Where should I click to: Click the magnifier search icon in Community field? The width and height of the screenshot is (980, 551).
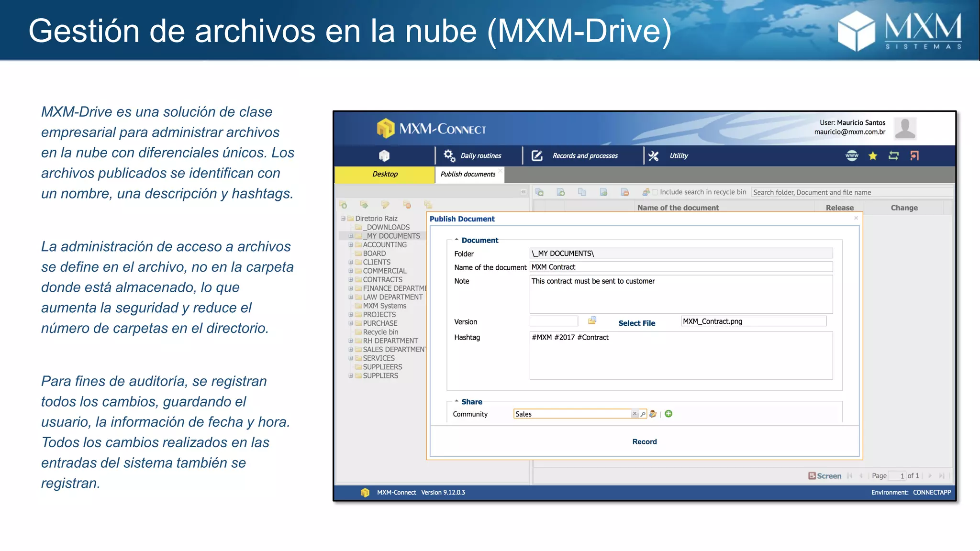pyautogui.click(x=643, y=414)
